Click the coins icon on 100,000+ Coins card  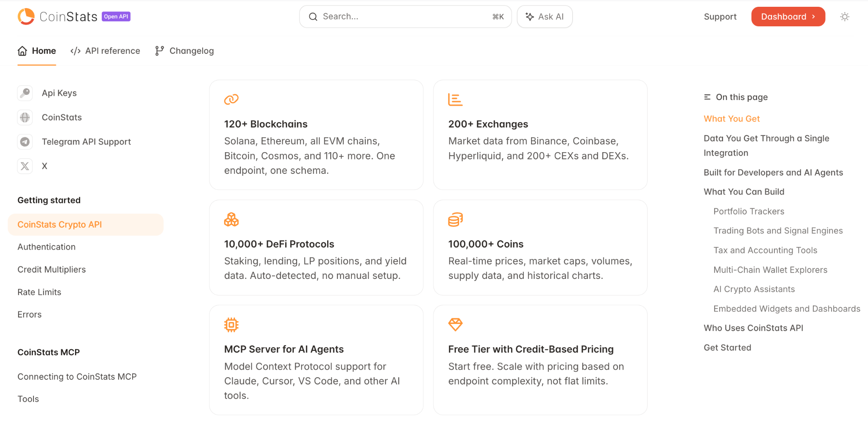point(455,220)
